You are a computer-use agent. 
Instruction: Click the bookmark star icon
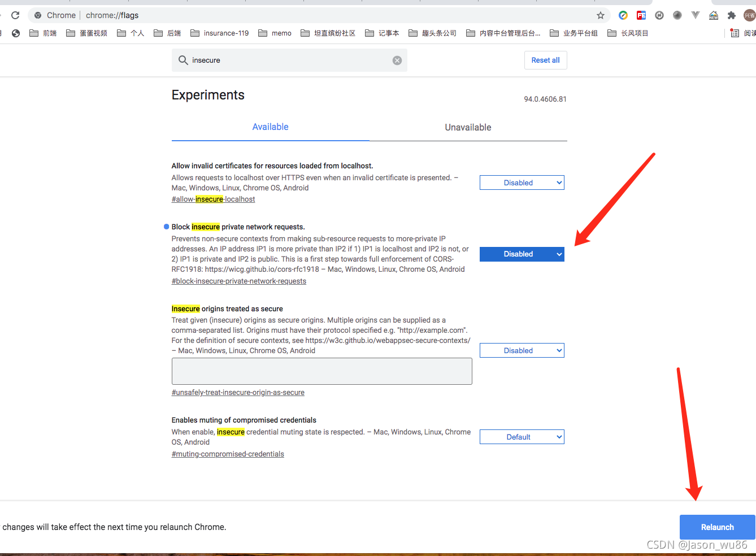601,15
